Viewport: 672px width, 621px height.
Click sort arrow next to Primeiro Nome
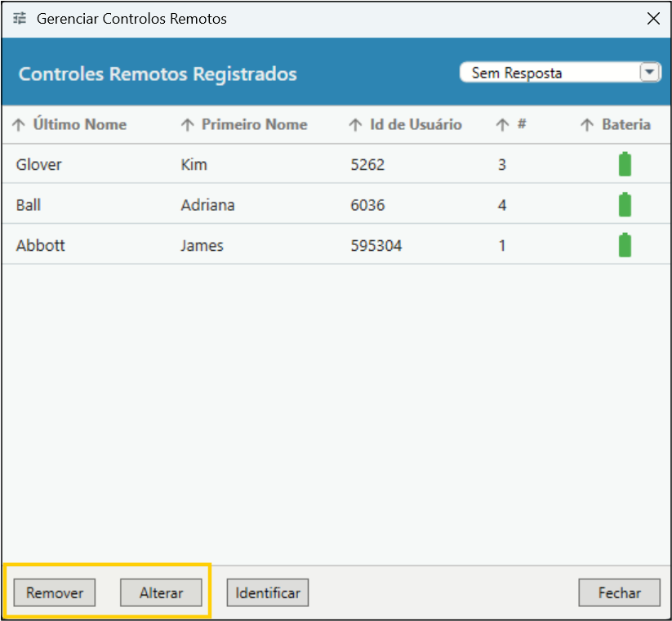click(188, 125)
